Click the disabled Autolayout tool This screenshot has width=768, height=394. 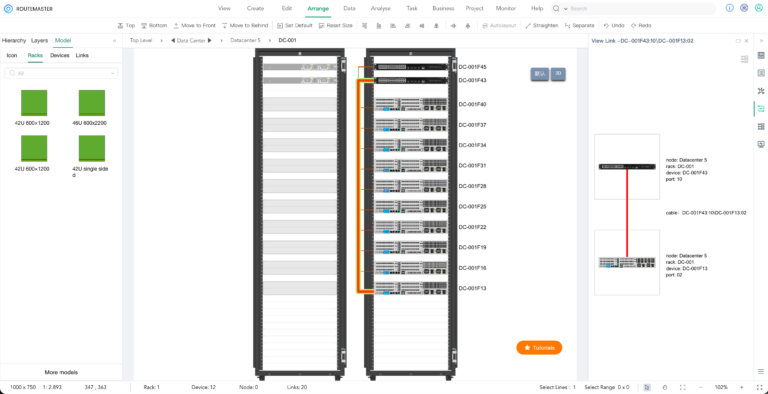pyautogui.click(x=499, y=25)
